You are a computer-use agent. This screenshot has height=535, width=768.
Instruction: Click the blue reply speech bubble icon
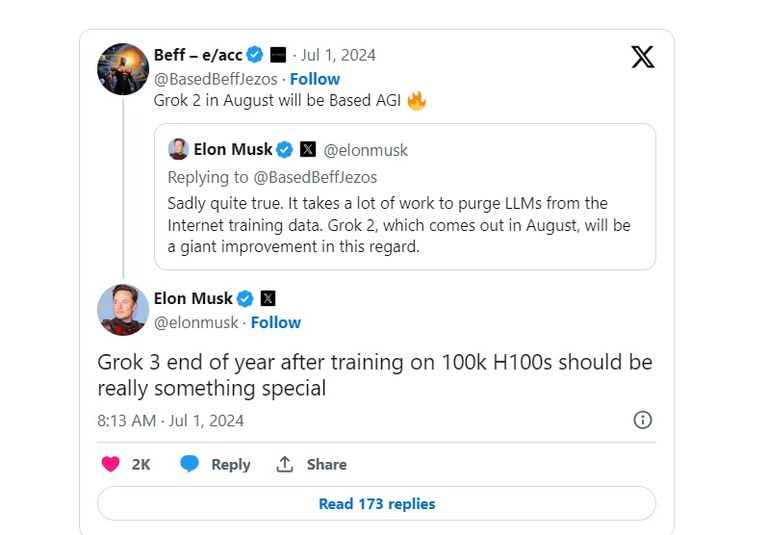[x=190, y=464]
